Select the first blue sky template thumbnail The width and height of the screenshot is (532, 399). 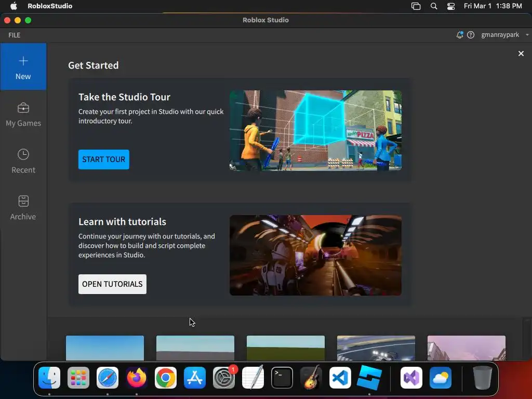105,348
